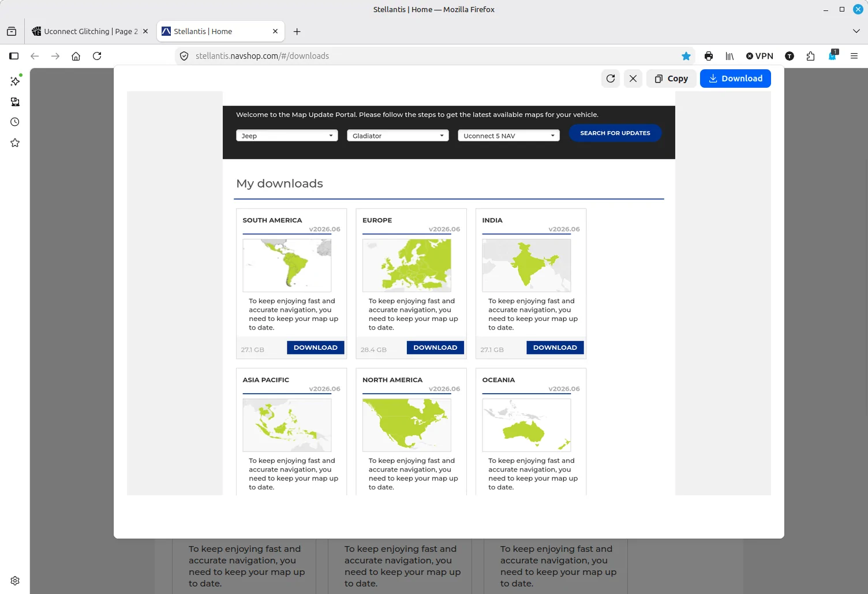Open the list all tabs chevron

pos(856,31)
